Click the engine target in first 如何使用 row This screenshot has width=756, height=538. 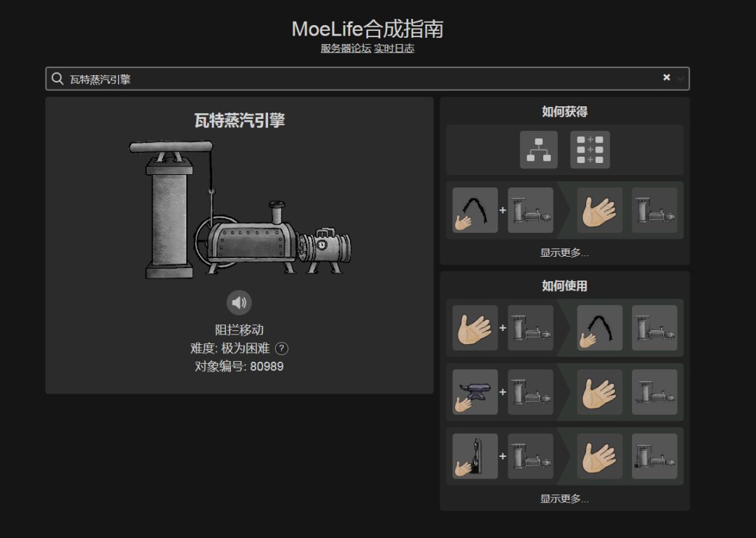[x=531, y=328]
